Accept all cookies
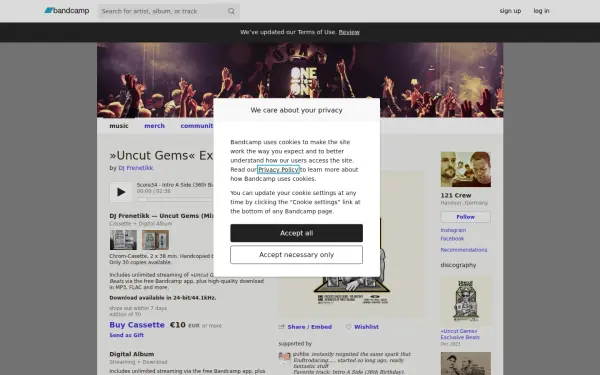This screenshot has width=600, height=375. (297, 233)
